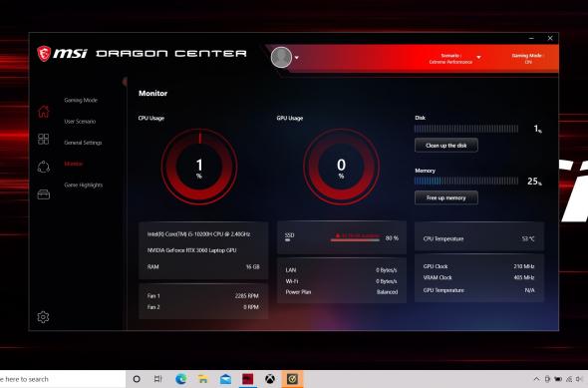Select Gaming Mode menu item
Screen dimensions: 588x388
click(81, 100)
